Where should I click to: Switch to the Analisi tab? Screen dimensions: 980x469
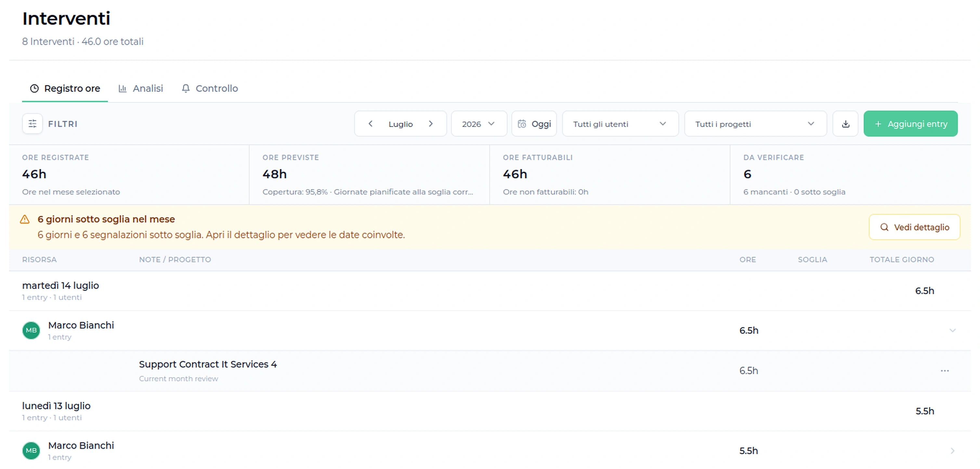coord(141,89)
